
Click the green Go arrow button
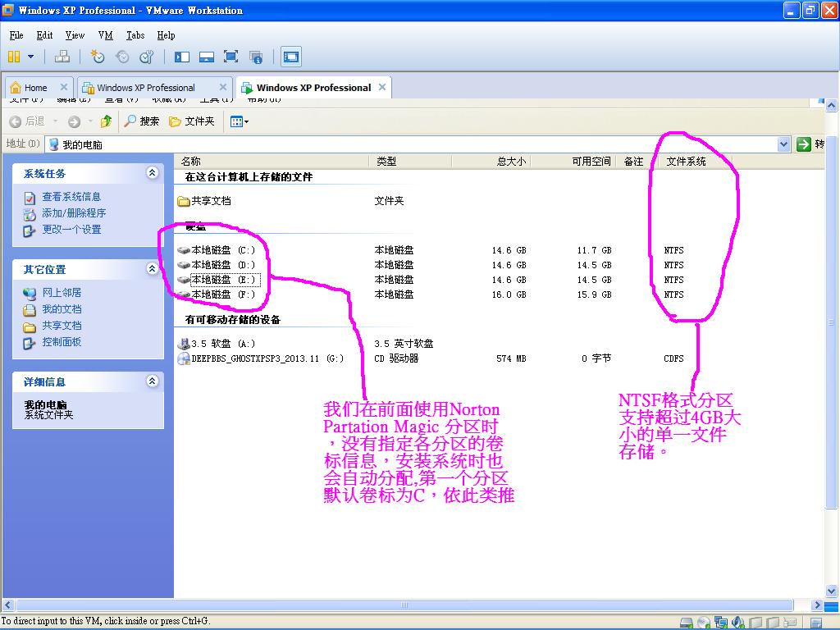pyautogui.click(x=804, y=144)
